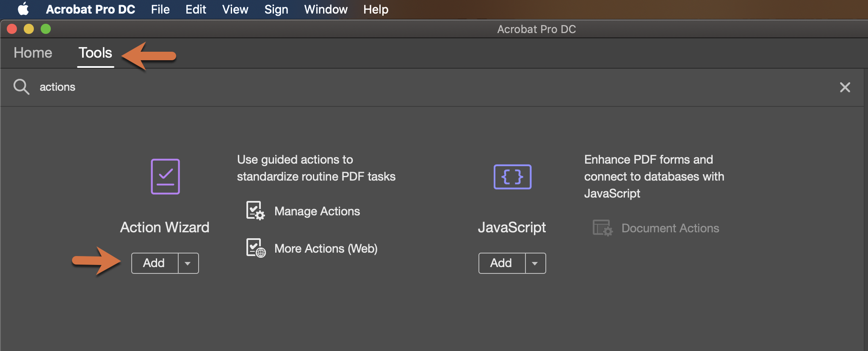
Task: Click the tools search field containing 'actions'
Action: (432, 87)
